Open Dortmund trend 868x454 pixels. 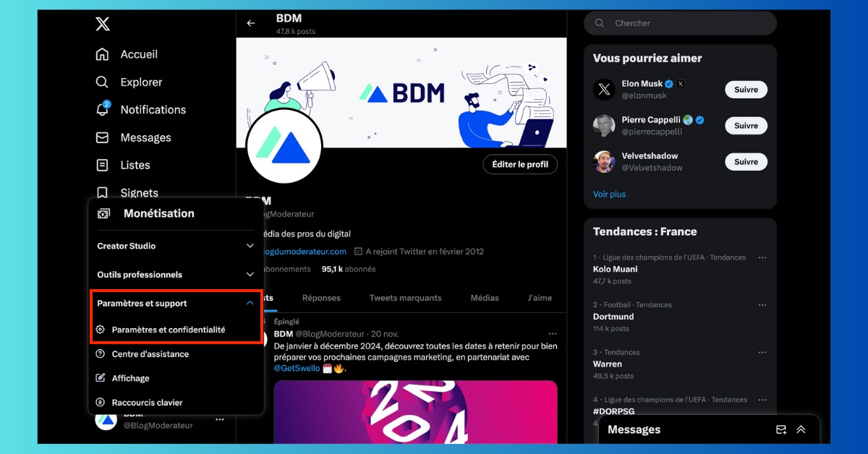pos(680,317)
